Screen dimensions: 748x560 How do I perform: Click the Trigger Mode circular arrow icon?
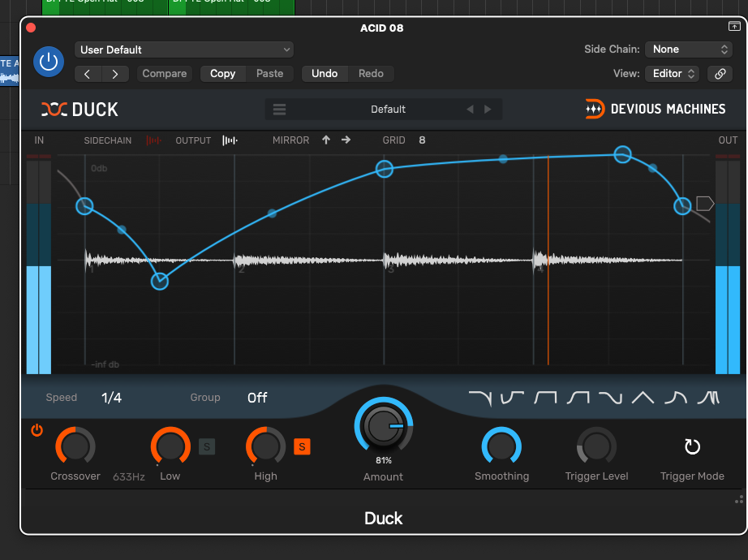coord(692,446)
